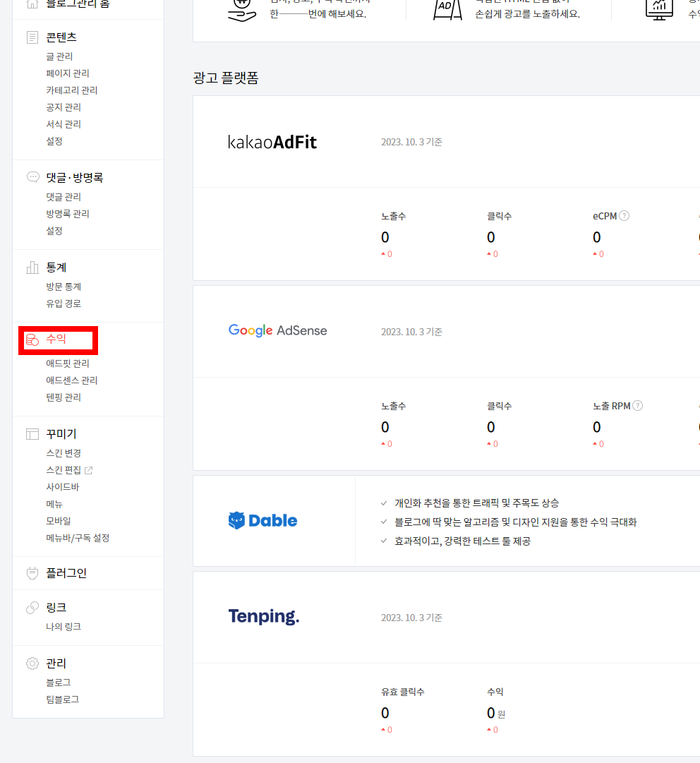Go to 카테고리 관리
The image size is (700, 763).
pos(71,90)
